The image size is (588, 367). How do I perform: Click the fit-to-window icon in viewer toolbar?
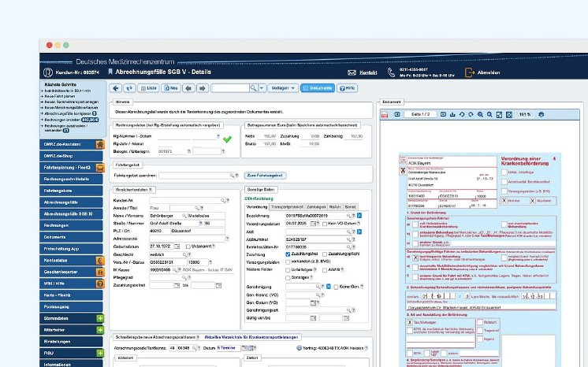tap(499, 115)
